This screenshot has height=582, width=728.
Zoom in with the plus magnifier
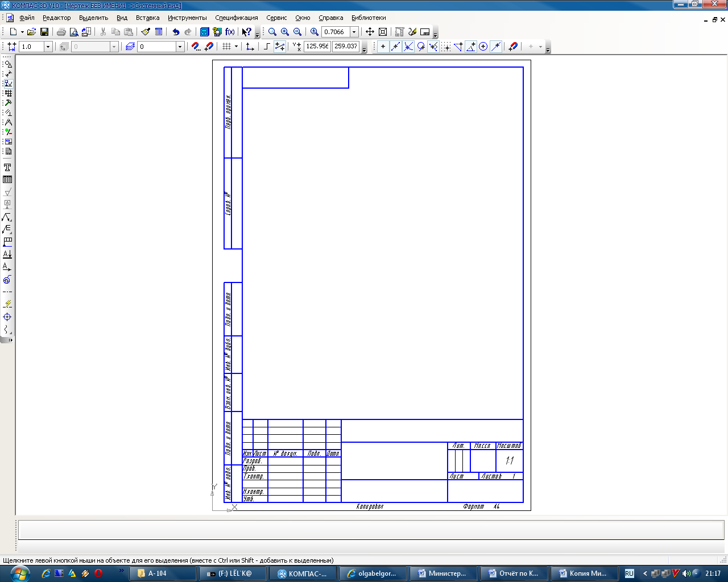click(x=285, y=32)
